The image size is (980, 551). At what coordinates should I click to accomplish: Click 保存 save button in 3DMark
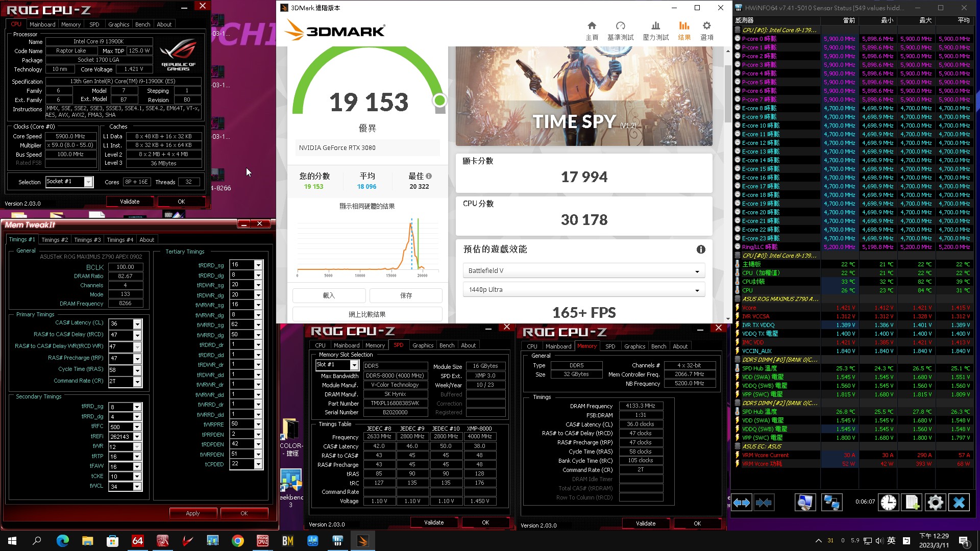pyautogui.click(x=406, y=295)
